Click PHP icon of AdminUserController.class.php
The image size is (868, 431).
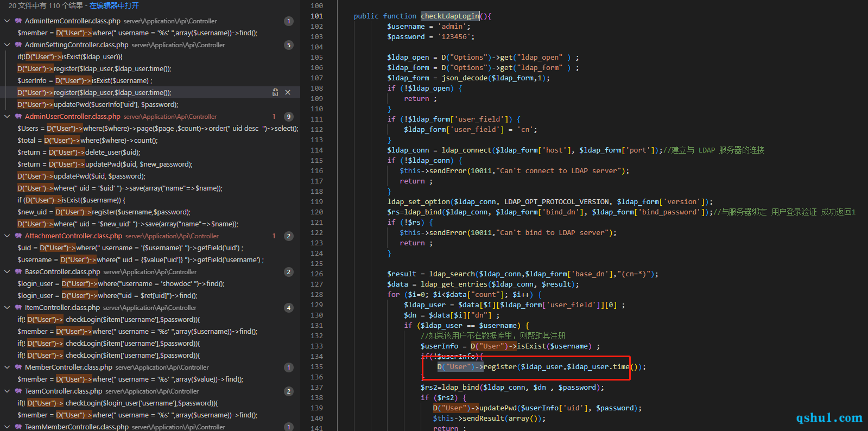point(18,117)
